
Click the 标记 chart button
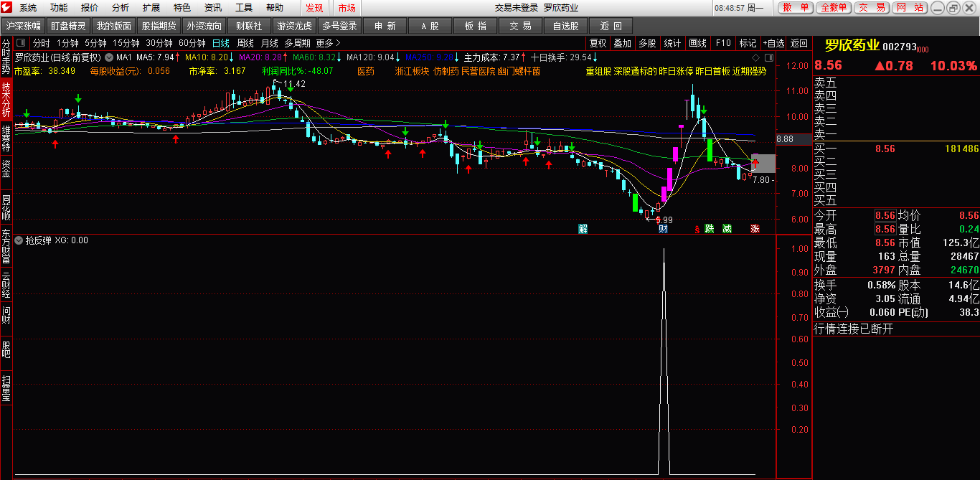(748, 43)
